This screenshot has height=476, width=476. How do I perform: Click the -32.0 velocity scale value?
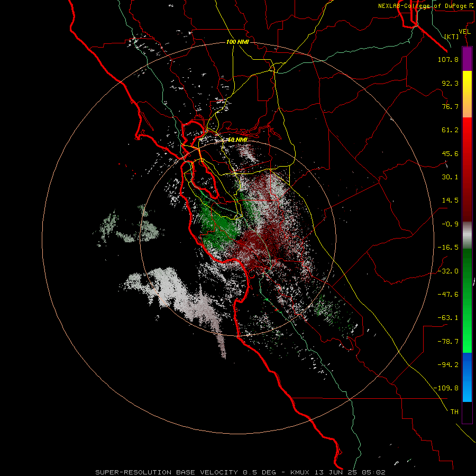click(x=448, y=271)
